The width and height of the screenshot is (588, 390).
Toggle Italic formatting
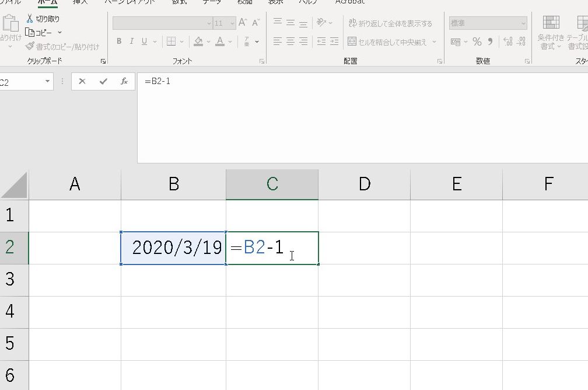132,41
